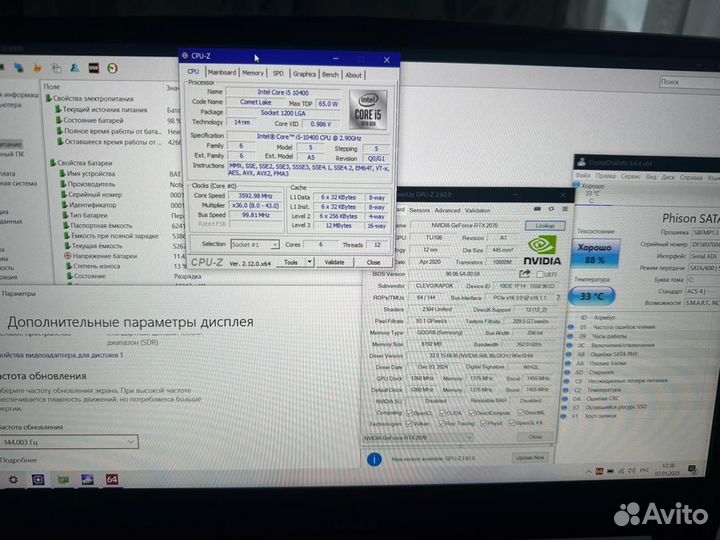Open the refresh rate 144,003 Гц dropdown
Viewport: 720px width, 540px height.
tap(69, 442)
